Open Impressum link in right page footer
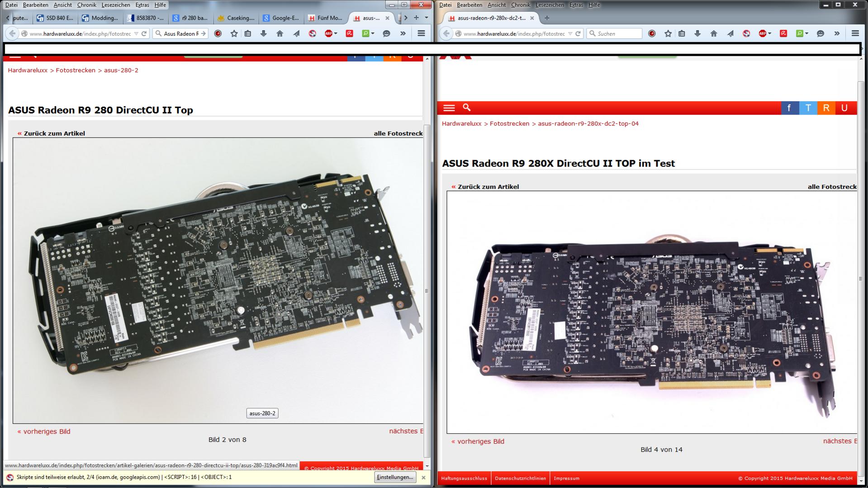The height and width of the screenshot is (488, 868). (566, 478)
